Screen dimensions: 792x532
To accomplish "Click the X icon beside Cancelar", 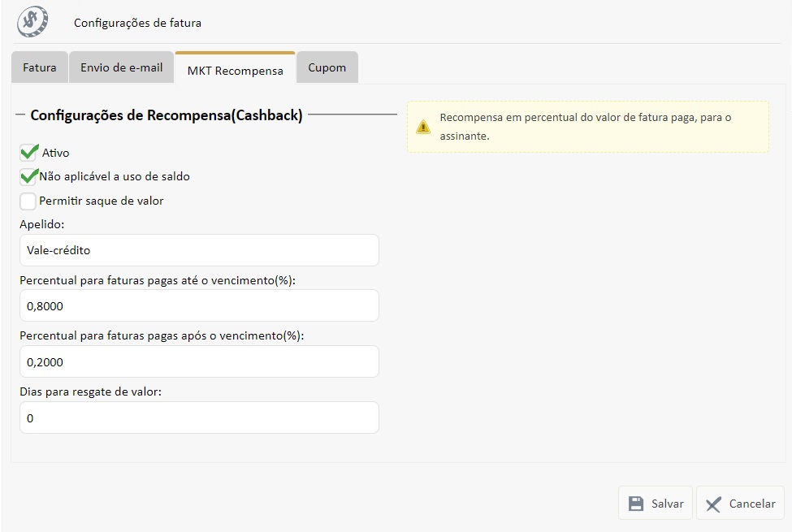I will click(713, 504).
